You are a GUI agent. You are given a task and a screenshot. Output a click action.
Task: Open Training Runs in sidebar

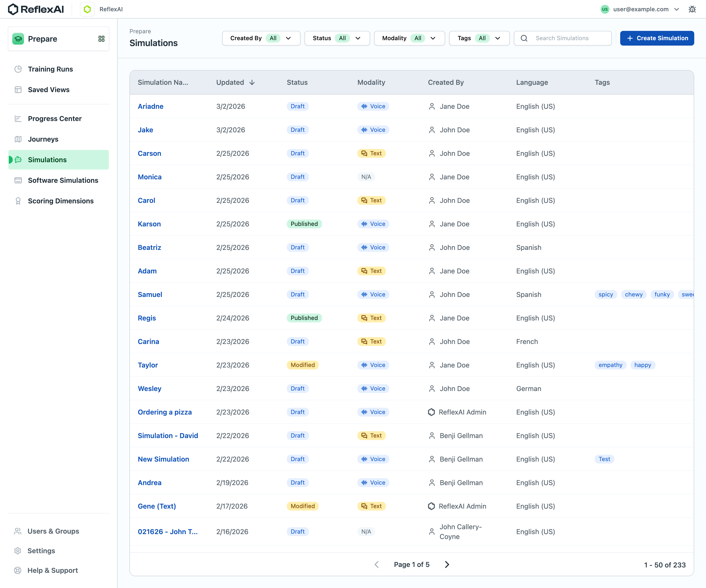(59, 69)
